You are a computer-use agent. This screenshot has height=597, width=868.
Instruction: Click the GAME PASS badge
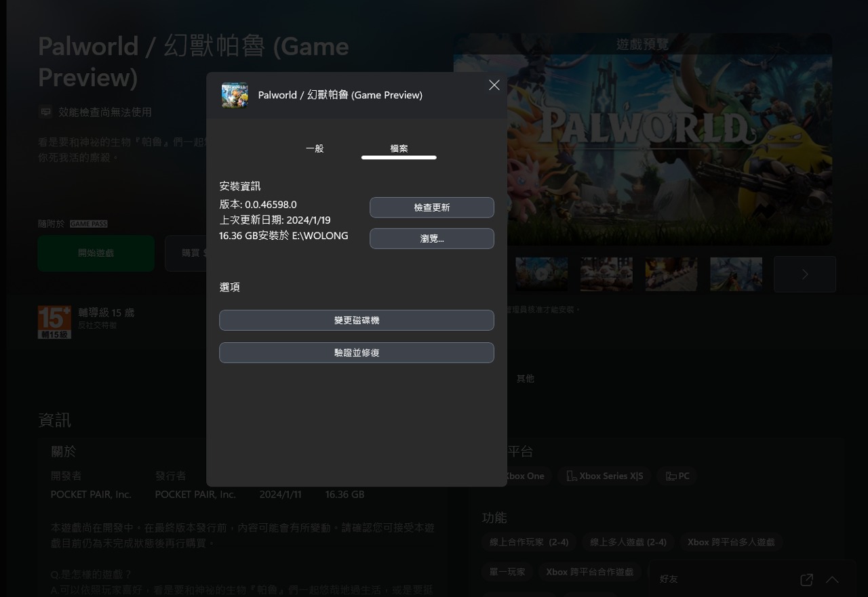tap(88, 224)
